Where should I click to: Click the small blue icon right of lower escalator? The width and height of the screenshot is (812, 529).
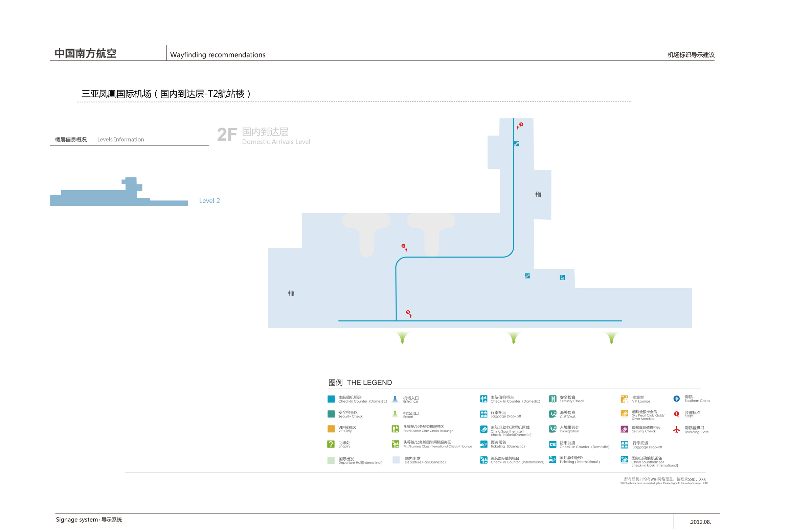562,278
